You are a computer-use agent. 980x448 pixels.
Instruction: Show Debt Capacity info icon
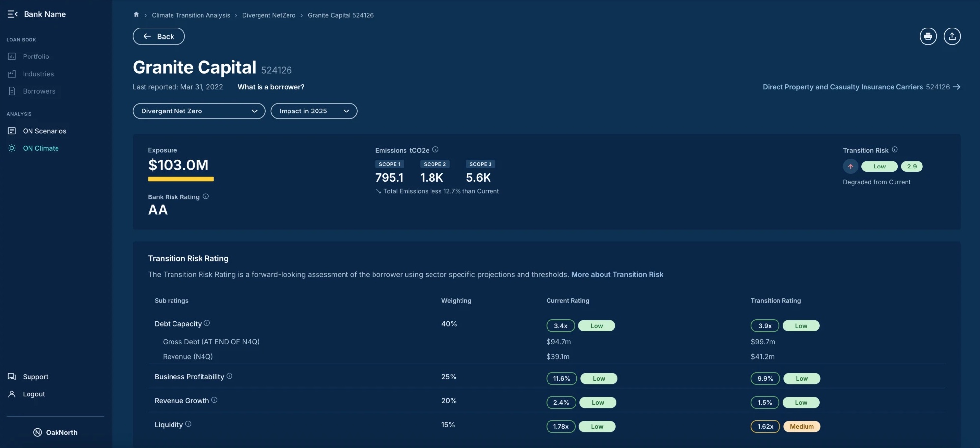pyautogui.click(x=207, y=323)
